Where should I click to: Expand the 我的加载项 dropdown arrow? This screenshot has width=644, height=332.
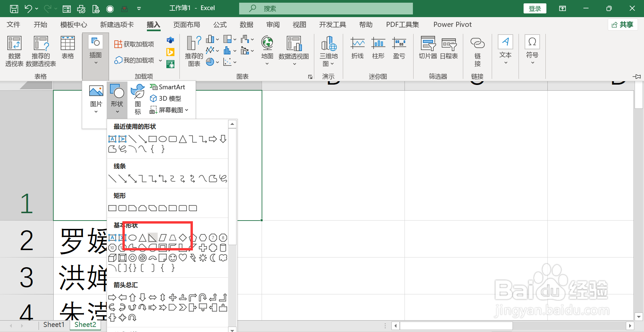click(160, 60)
